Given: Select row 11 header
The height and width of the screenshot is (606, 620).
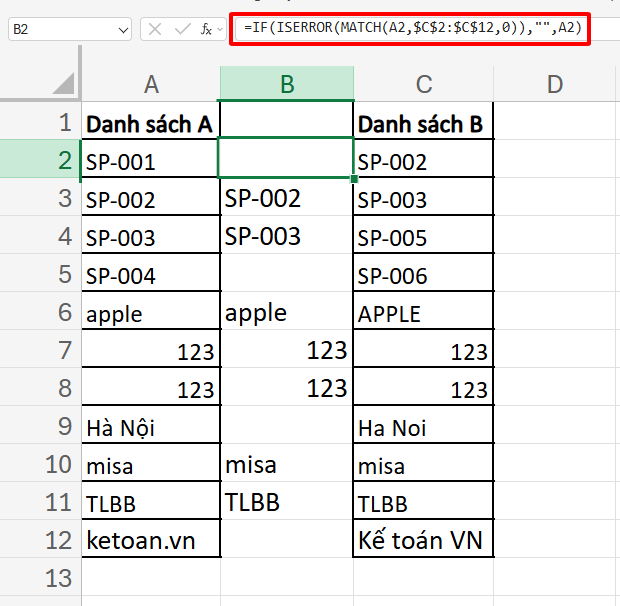Looking at the screenshot, I should (40, 502).
